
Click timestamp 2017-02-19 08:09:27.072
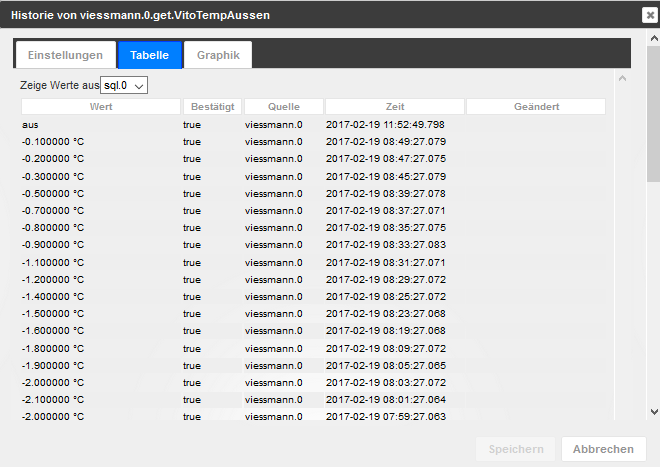pyautogui.click(x=386, y=349)
